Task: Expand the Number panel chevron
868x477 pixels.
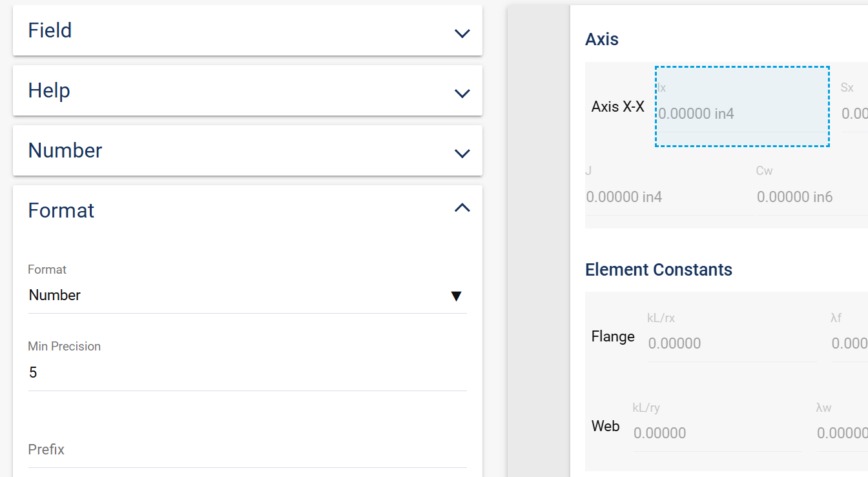Action: click(462, 154)
